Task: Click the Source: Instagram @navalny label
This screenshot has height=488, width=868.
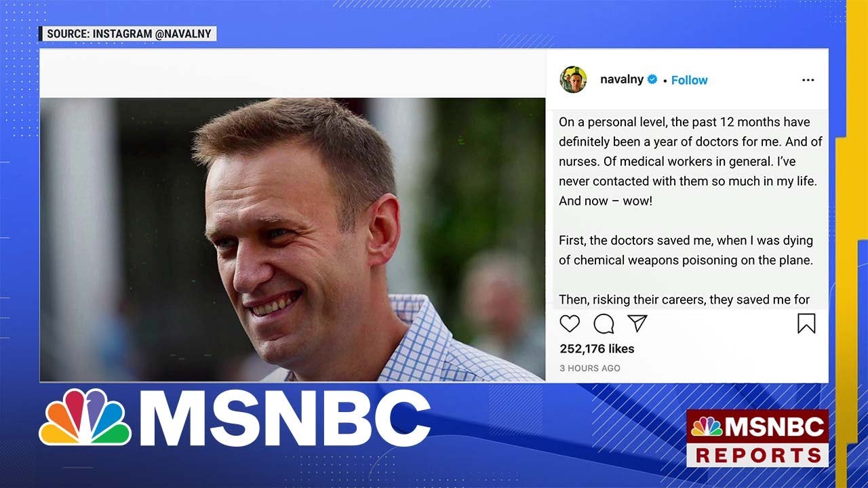Action: click(x=127, y=34)
